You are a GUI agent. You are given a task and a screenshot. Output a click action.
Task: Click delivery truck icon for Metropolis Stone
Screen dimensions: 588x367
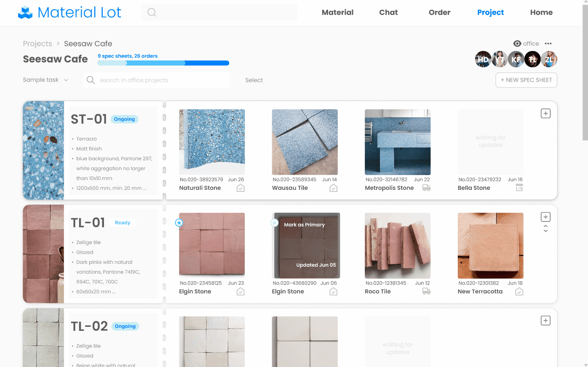[427, 188]
